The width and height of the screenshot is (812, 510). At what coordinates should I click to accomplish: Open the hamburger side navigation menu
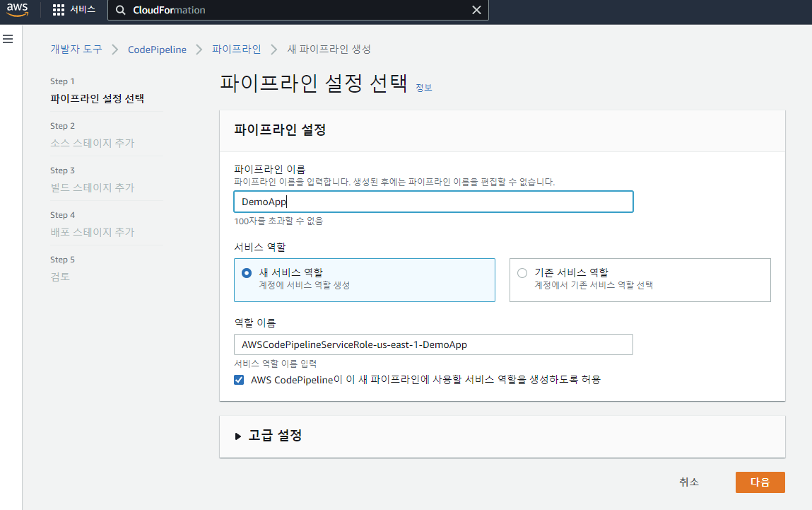tap(8, 39)
